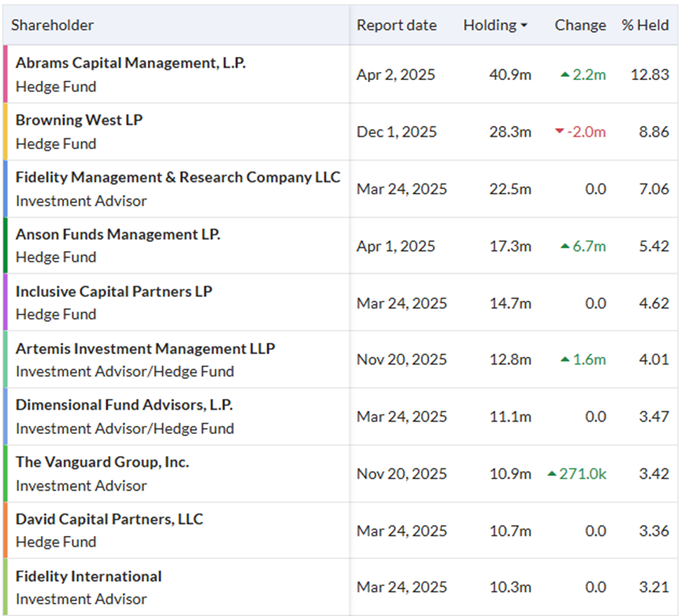Click the purple color bar beside Inclusive Capital
Viewport: 685px width, 616px height.
click(x=6, y=303)
